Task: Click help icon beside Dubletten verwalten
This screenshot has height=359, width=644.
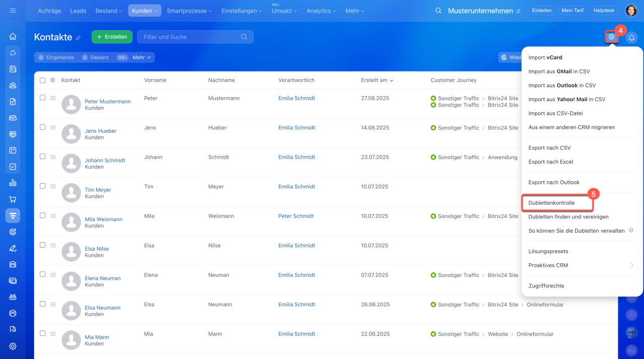Action: 631,231
